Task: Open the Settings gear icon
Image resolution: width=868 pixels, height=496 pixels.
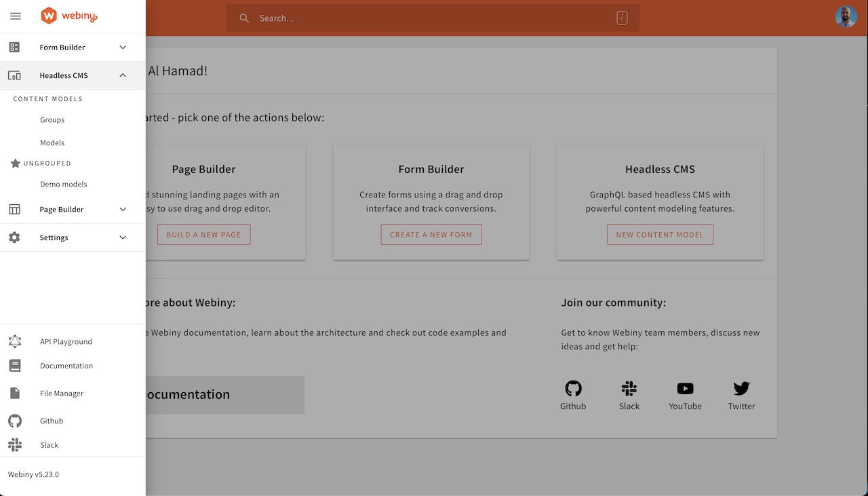Action: (15, 237)
